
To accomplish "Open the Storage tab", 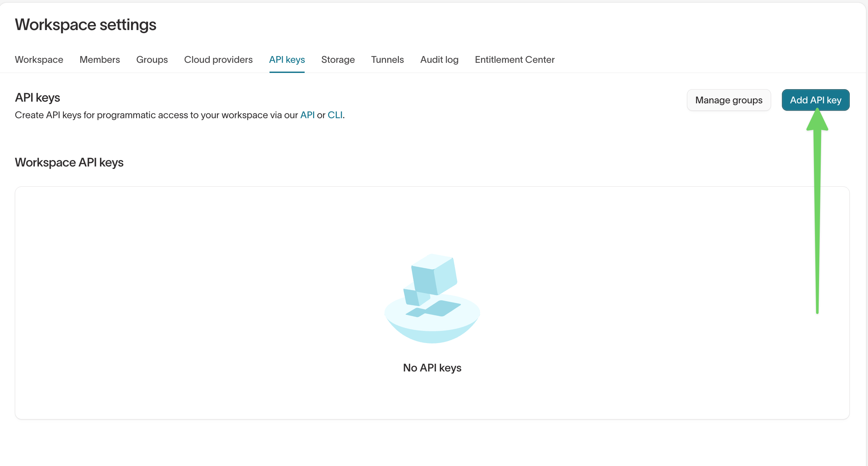I will tap(338, 59).
